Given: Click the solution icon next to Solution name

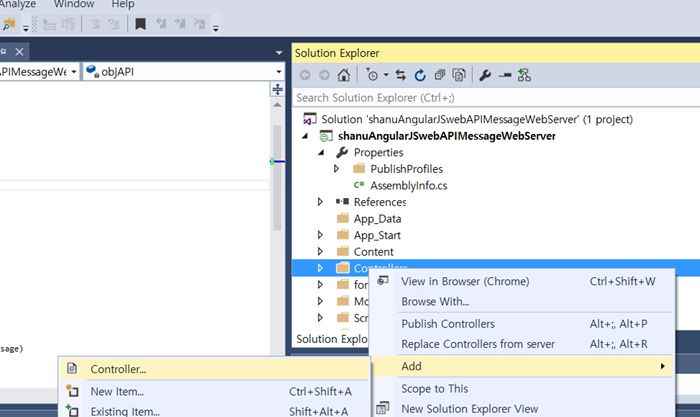Looking at the screenshot, I should point(310,119).
